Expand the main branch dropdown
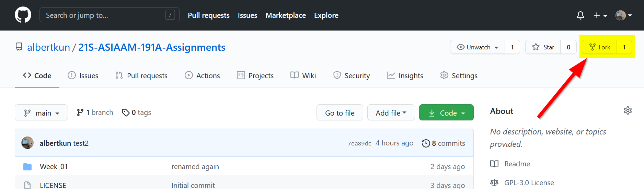 click(41, 113)
